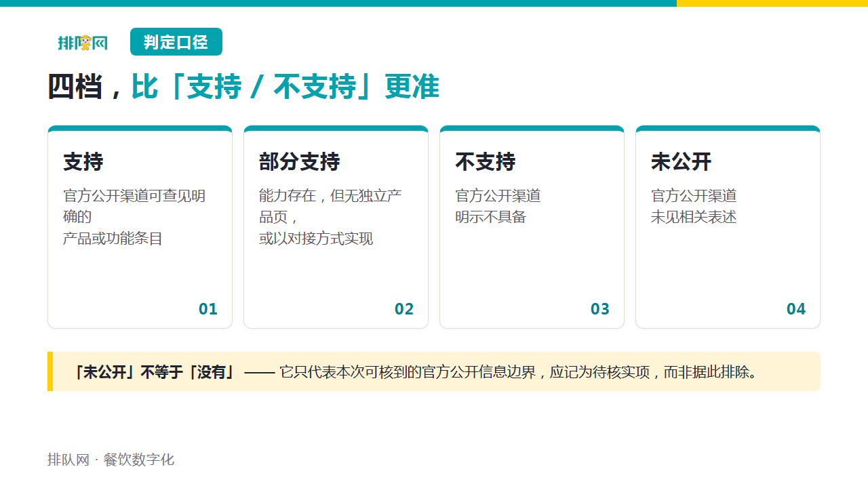This screenshot has height=488, width=868.
Task: Select the 支持 heading in card 01
Action: click(x=83, y=162)
